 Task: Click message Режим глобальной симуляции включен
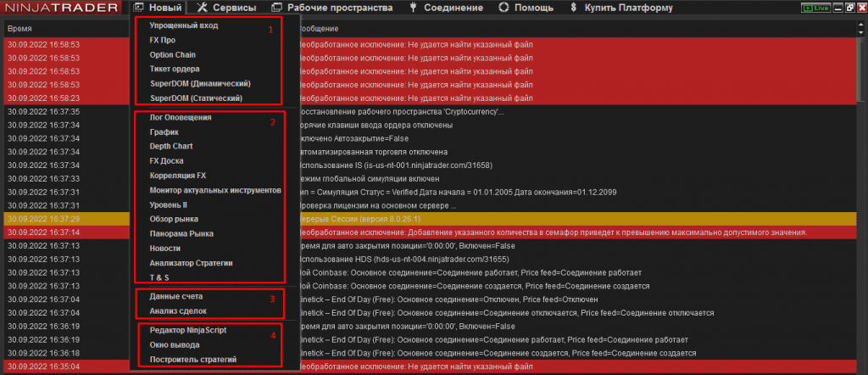tap(369, 179)
